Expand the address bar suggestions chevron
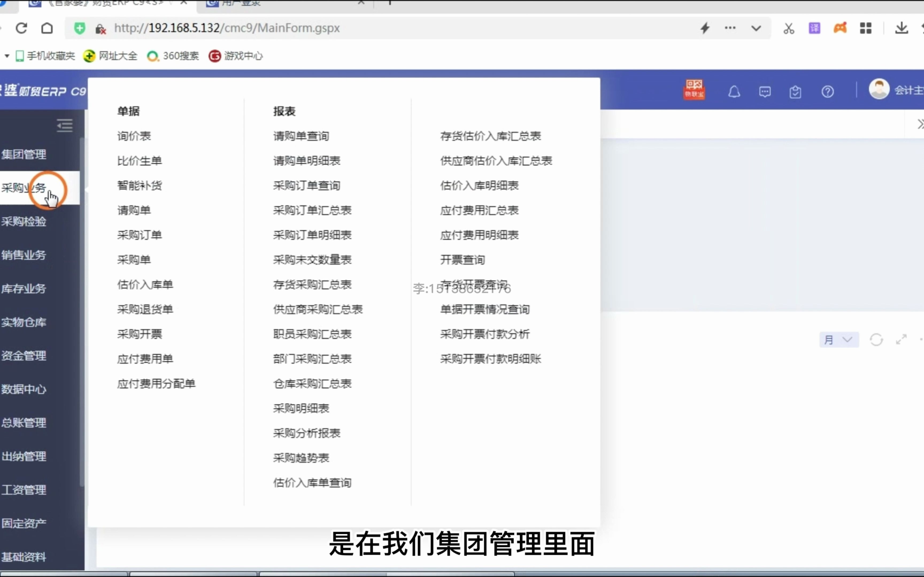924x577 pixels. tap(756, 28)
